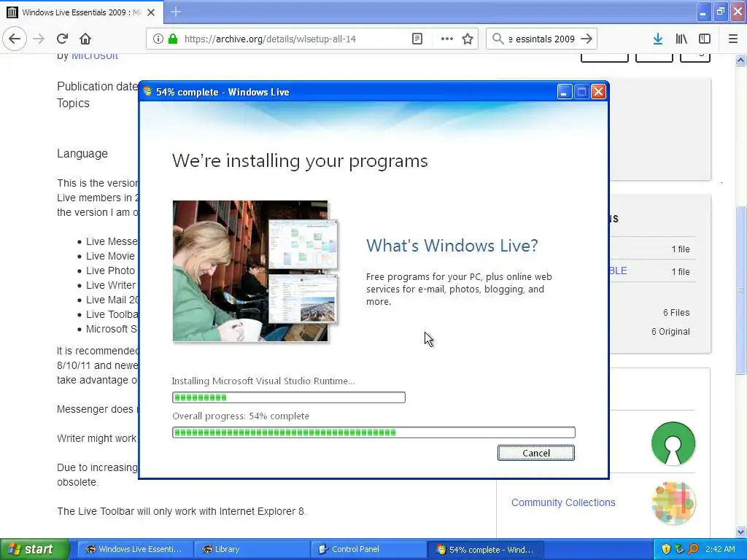Minimize the Windows Live installer window
This screenshot has height=560, width=747.
pyautogui.click(x=565, y=91)
